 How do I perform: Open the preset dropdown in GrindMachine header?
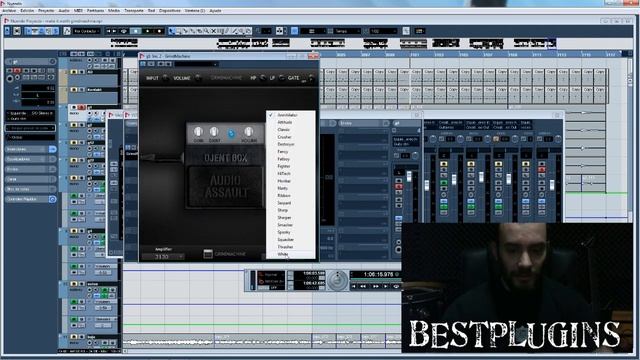(x=197, y=64)
